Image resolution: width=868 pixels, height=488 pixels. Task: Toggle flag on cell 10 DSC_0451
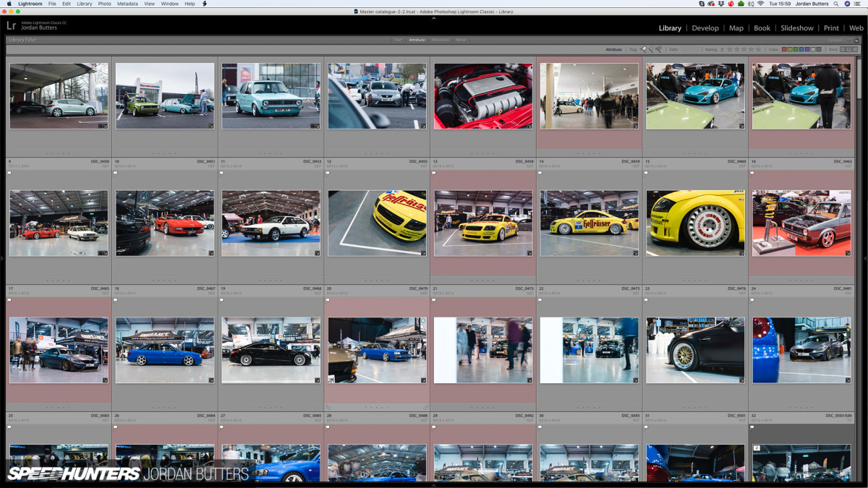(x=116, y=174)
